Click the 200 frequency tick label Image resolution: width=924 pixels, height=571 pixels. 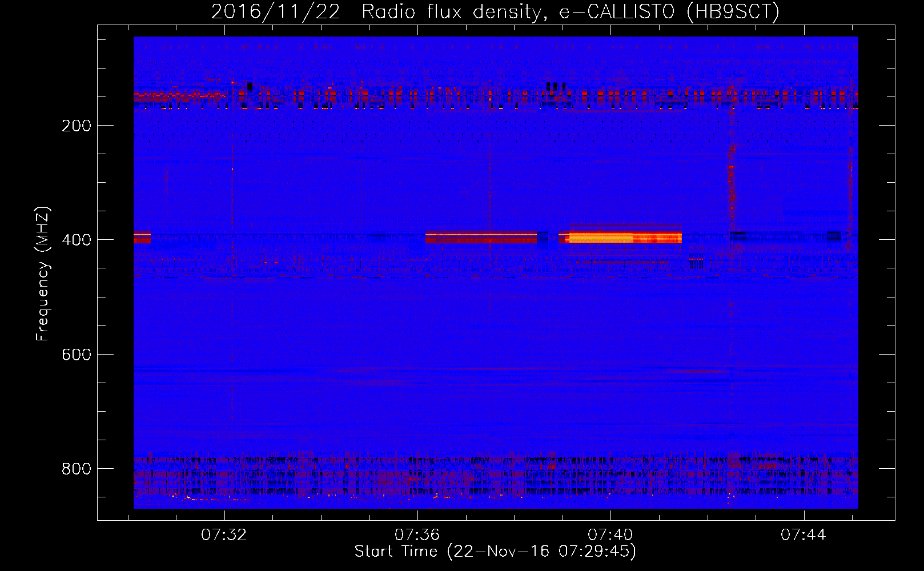[x=77, y=126]
